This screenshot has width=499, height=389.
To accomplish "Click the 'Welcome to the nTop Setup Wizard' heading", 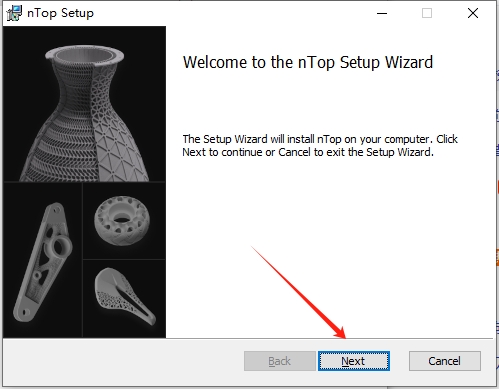I will 308,62.
